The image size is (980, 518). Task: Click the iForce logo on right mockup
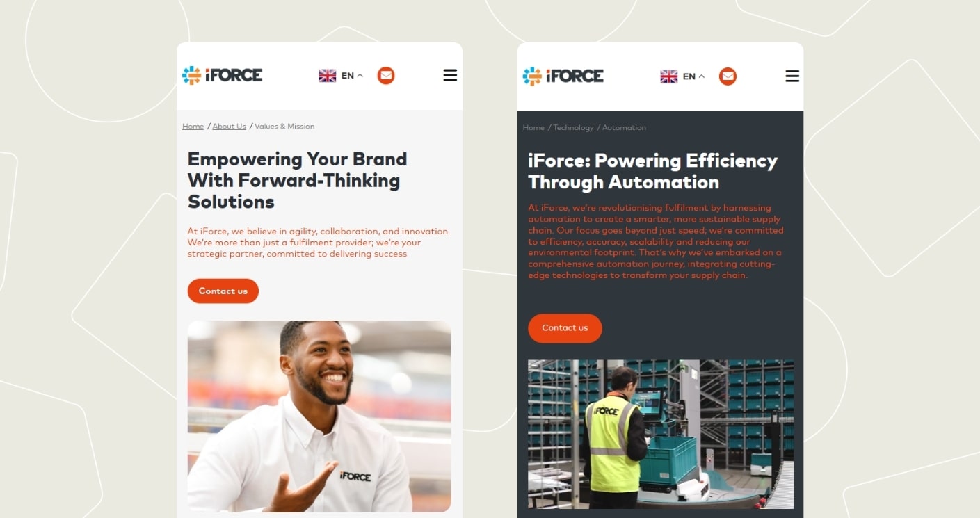(563, 76)
